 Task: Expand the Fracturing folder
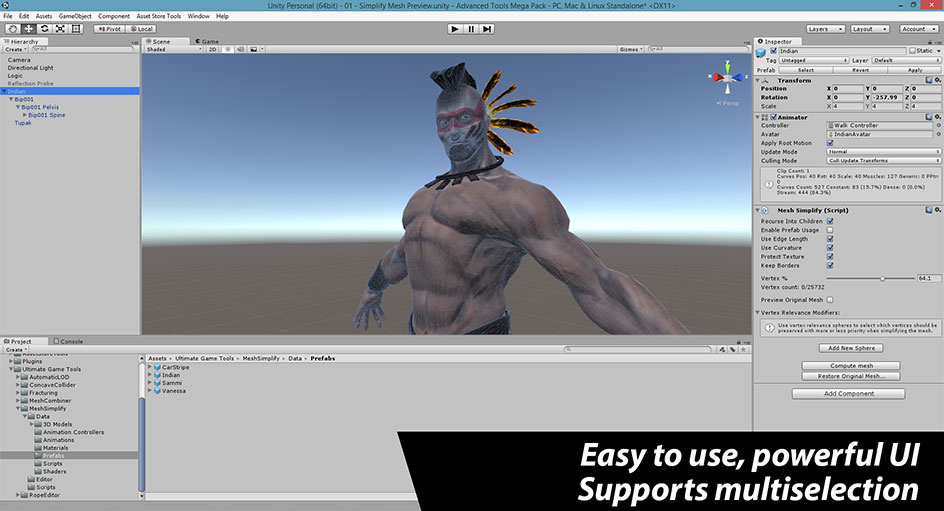[x=18, y=393]
